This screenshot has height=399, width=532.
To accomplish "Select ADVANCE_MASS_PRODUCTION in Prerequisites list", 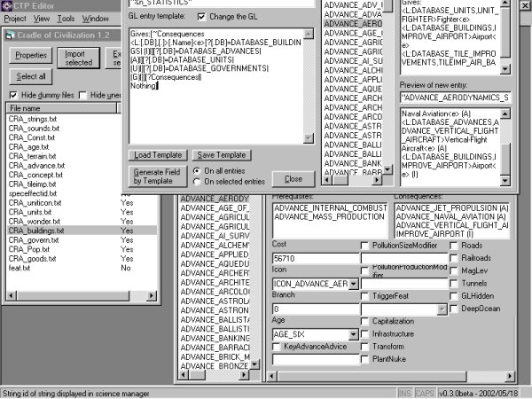I will coord(327,215).
